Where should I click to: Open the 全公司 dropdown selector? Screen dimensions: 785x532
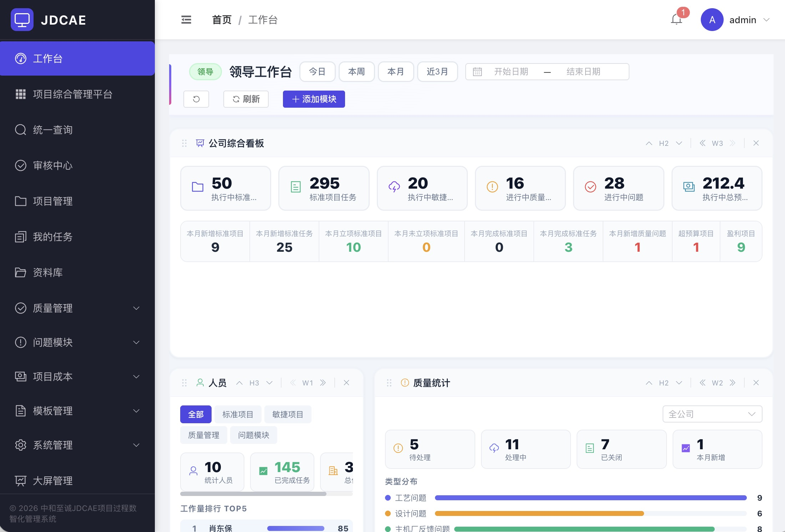click(x=712, y=414)
